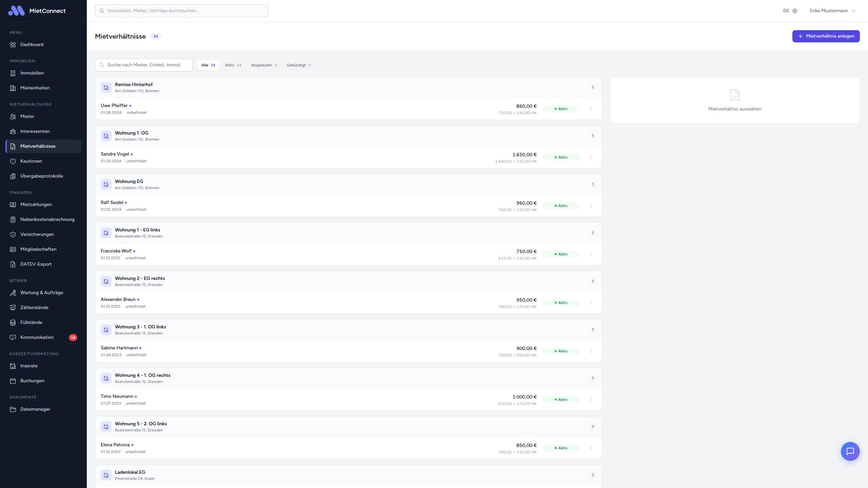Click the globe language icon

(795, 11)
